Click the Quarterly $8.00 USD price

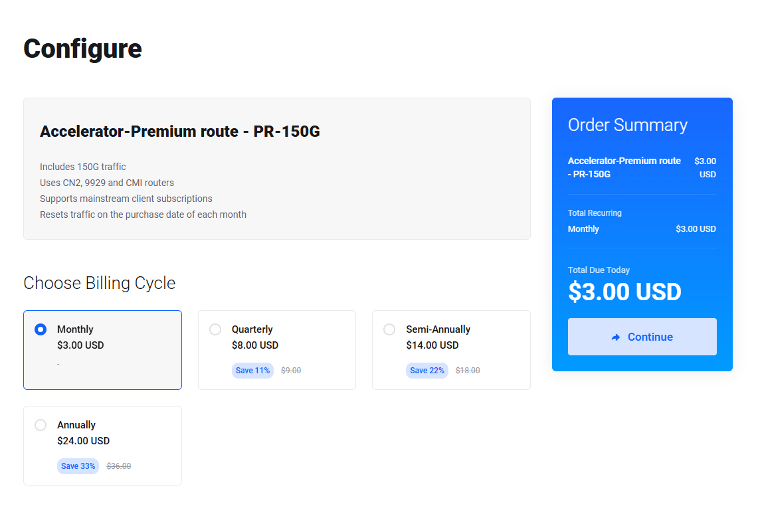click(x=255, y=345)
